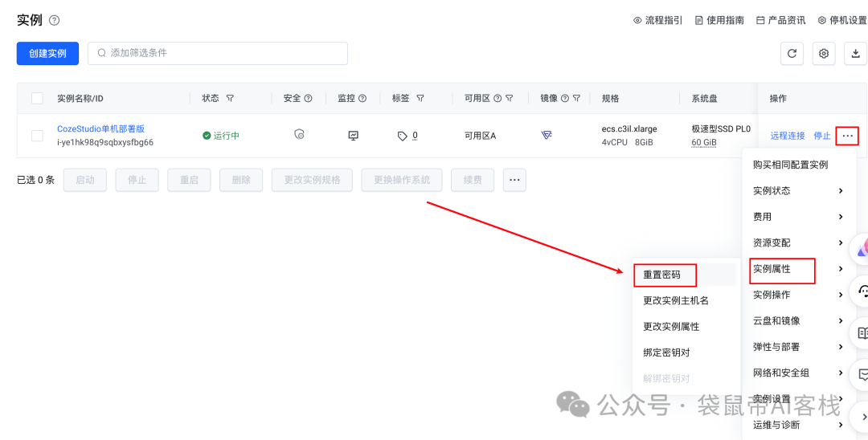This screenshot has width=868, height=440.
Task: Click the tag icon in CozeStudio row
Action: point(403,136)
